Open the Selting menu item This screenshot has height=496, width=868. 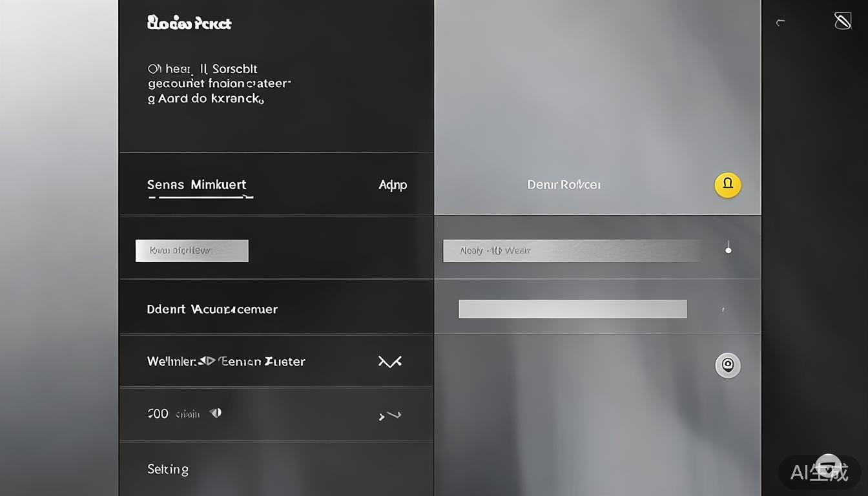(x=168, y=470)
